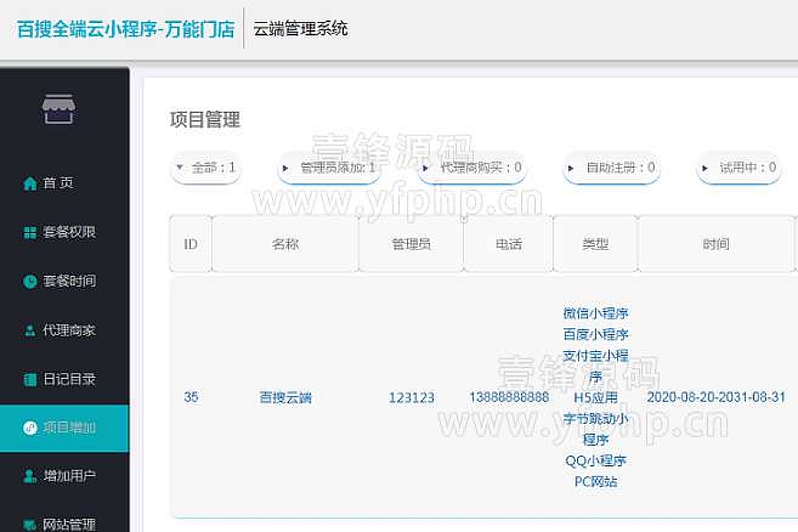The width and height of the screenshot is (798, 532).
Task: Click admin value 123123
Action: click(x=411, y=397)
